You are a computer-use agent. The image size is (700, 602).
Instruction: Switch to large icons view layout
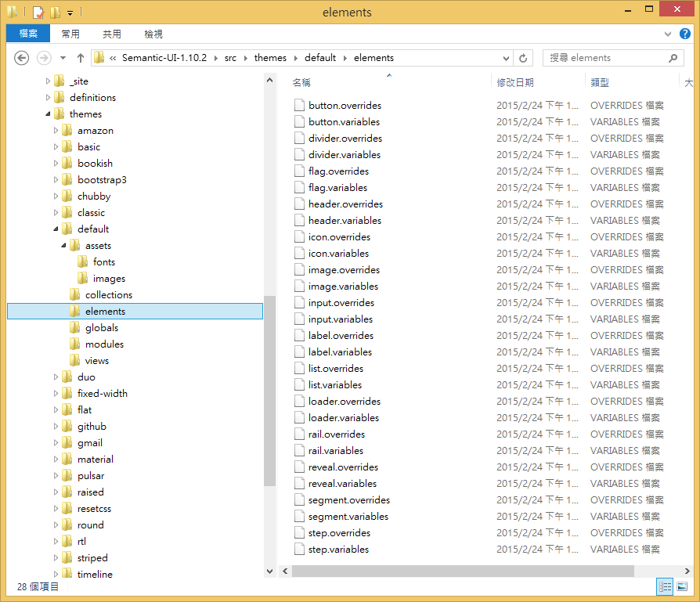point(682,586)
